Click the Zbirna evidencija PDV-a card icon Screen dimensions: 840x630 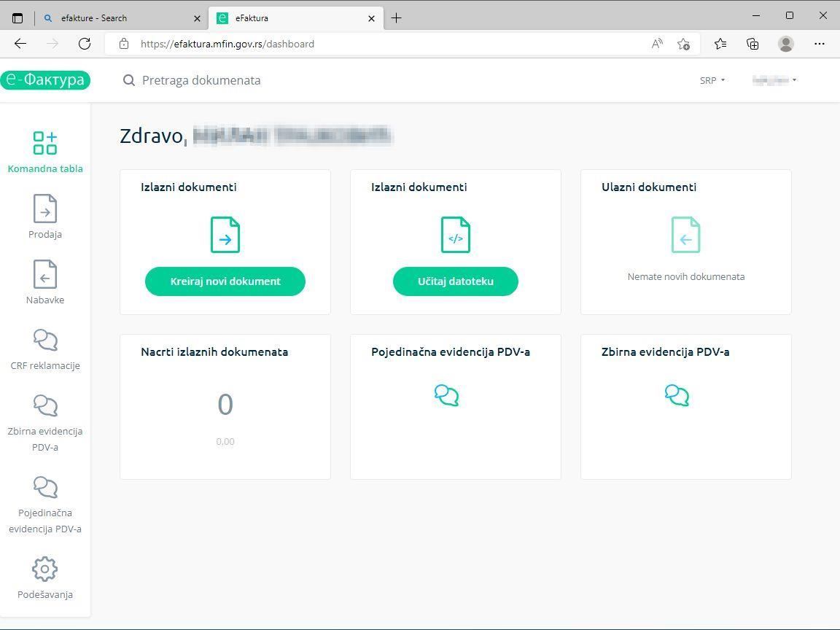(x=677, y=395)
